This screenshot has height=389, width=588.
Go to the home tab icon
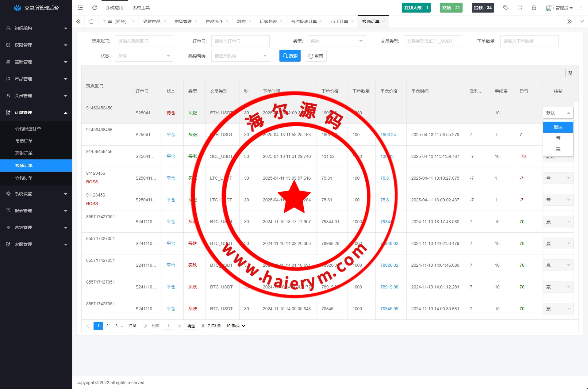(91, 21)
